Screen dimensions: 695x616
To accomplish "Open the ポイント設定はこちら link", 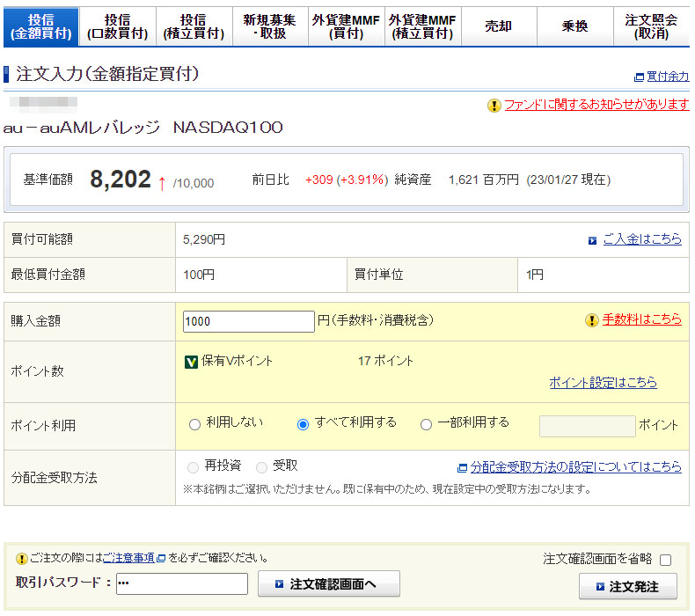I will coord(603,383).
